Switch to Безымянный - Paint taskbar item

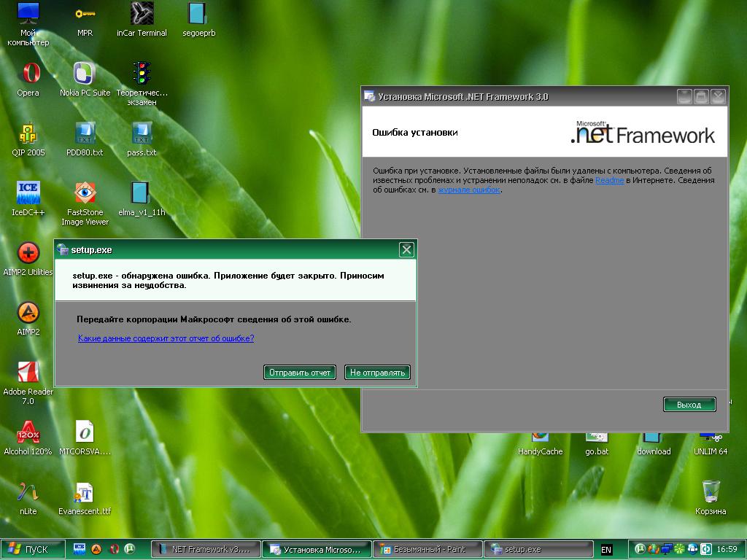(428, 549)
